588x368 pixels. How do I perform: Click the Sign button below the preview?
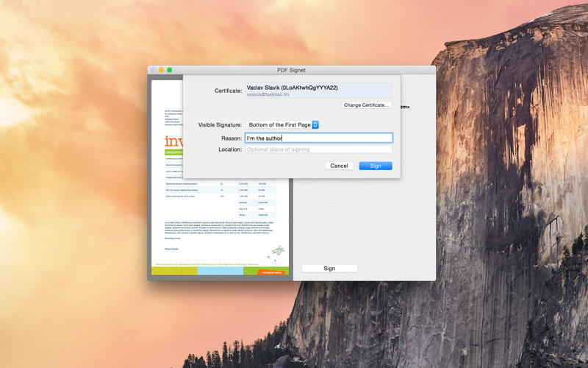(x=329, y=269)
